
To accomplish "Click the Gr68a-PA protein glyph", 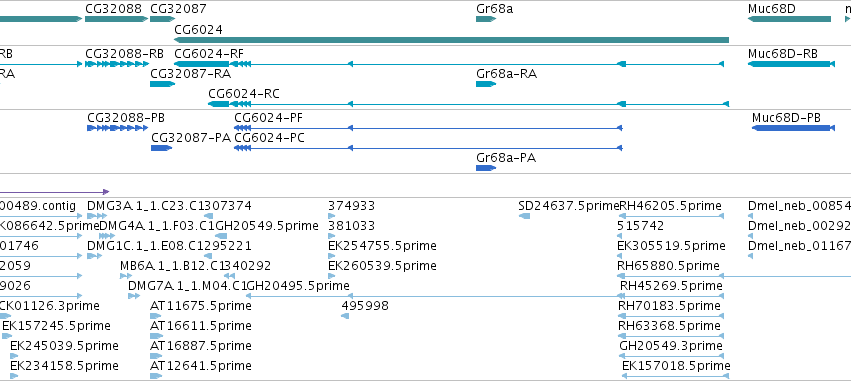I will pyautogui.click(x=486, y=168).
